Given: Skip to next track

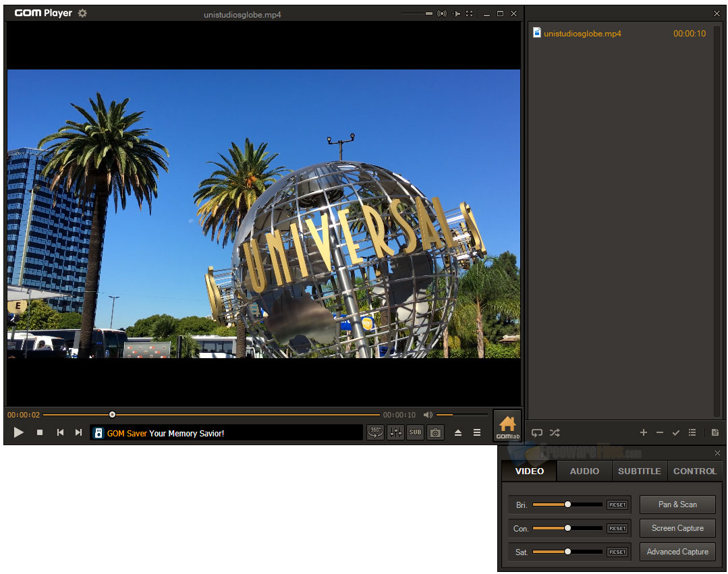Looking at the screenshot, I should (78, 432).
